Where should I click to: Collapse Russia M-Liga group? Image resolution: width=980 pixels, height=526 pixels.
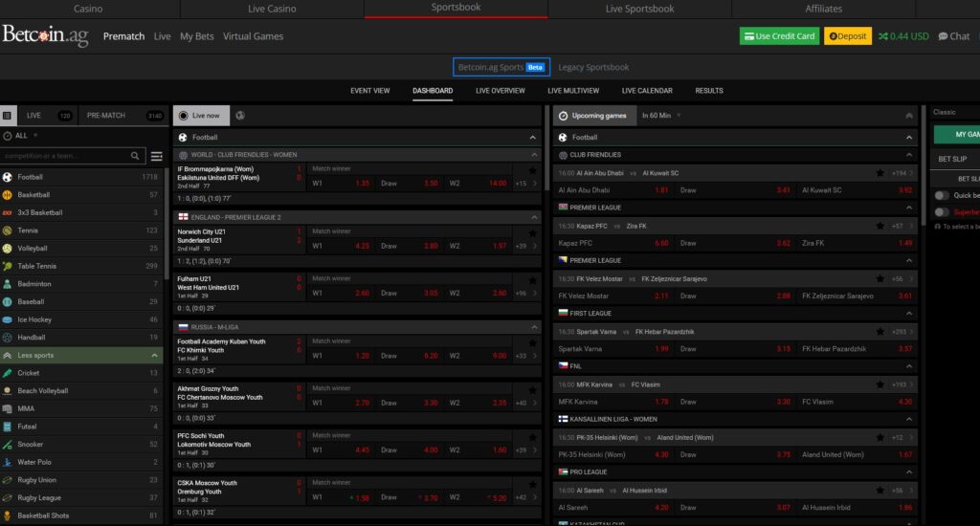pyautogui.click(x=534, y=327)
